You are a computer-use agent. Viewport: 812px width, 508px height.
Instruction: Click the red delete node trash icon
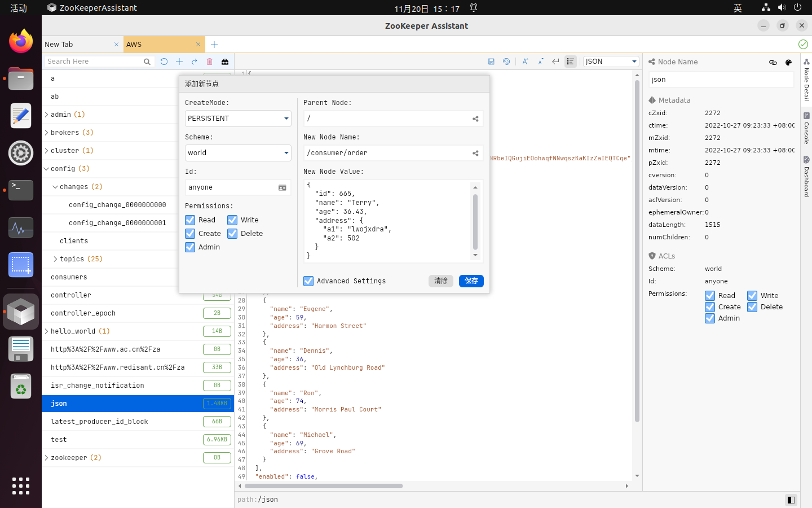[210, 62]
